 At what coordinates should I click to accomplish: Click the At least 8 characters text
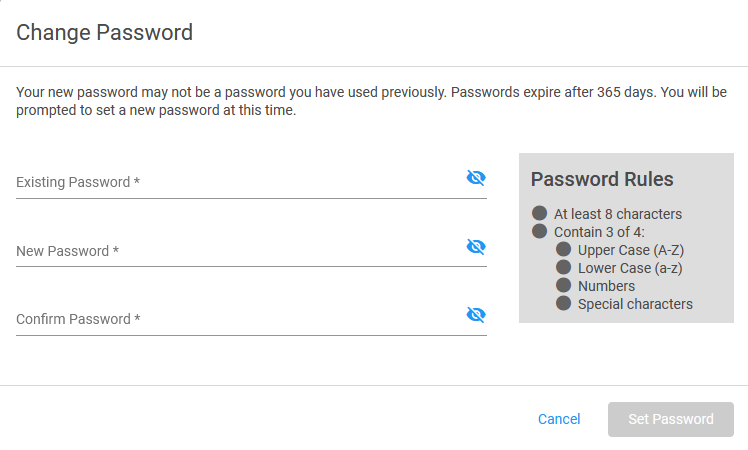(x=618, y=214)
